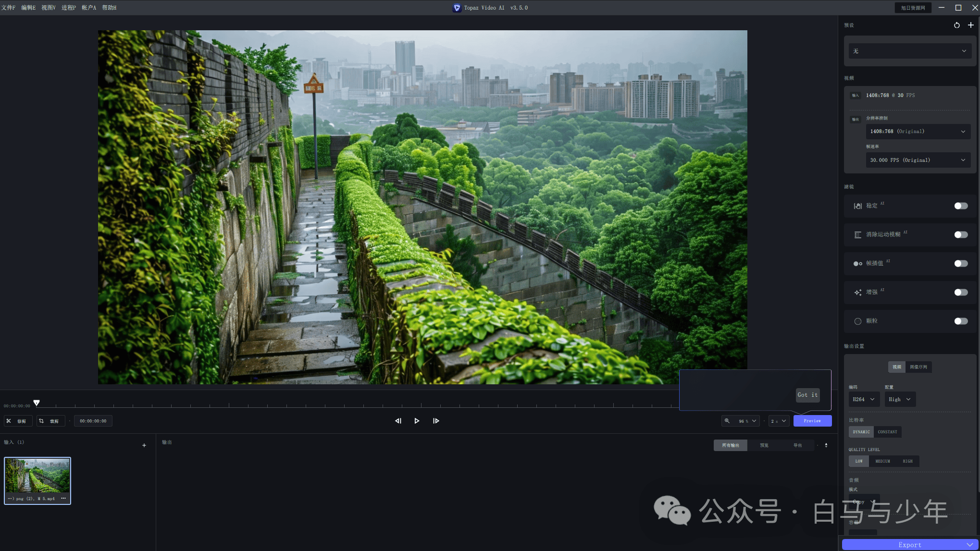Open the H264 encoder dropdown
This screenshot has height=551, width=980.
pos(864,399)
